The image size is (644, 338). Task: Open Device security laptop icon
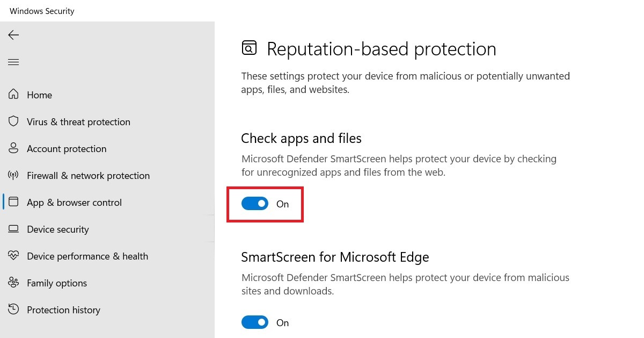click(13, 229)
